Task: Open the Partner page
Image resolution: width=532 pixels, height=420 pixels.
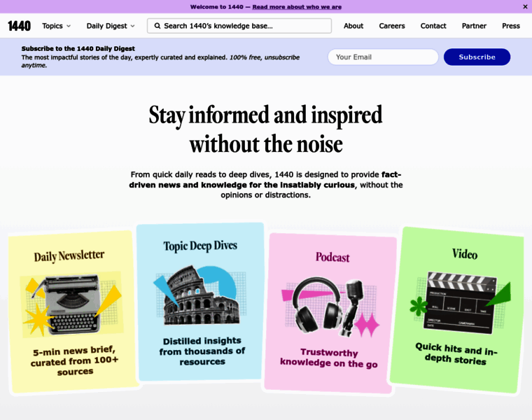Action: coord(474,26)
